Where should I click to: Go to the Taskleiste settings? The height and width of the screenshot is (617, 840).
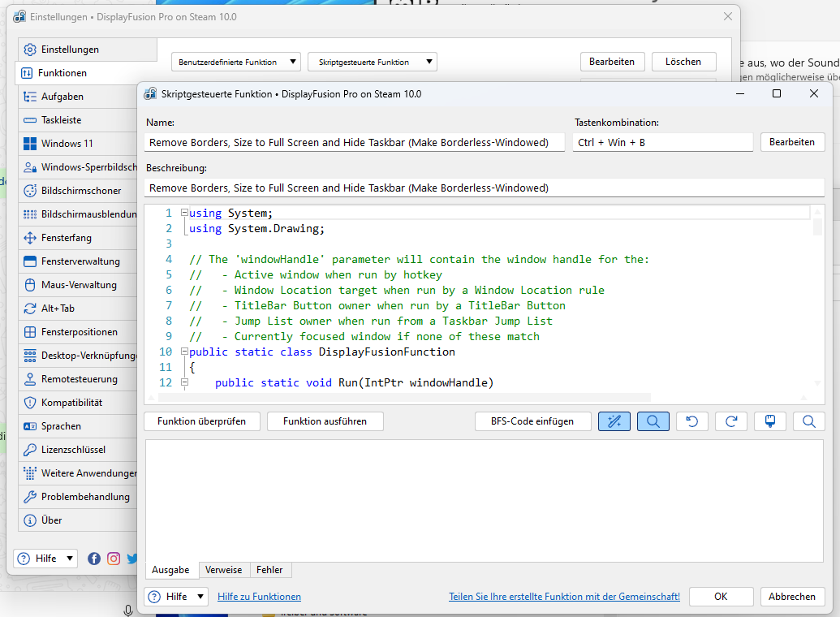click(x=78, y=120)
